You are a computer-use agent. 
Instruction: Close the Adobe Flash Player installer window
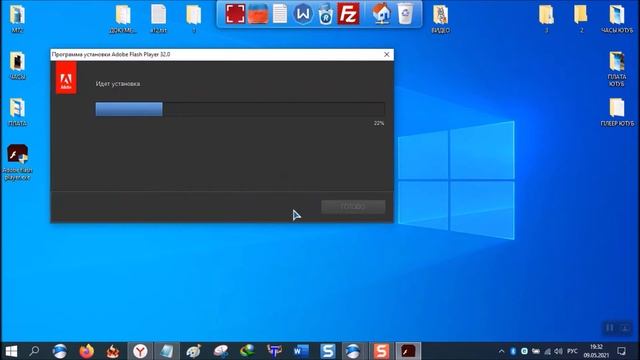tap(387, 54)
